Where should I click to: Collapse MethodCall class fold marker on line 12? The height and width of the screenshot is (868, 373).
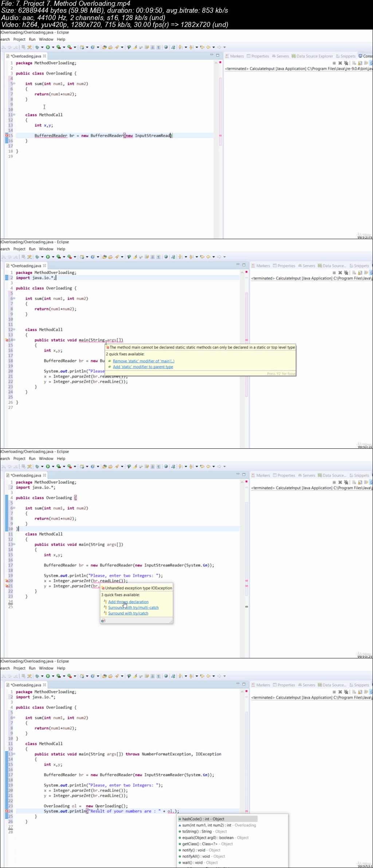tap(14, 329)
